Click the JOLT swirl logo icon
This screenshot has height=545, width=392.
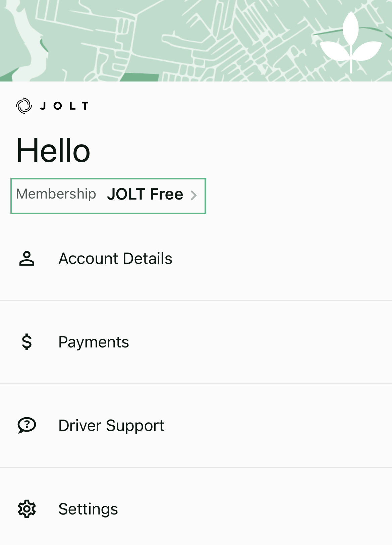pyautogui.click(x=24, y=106)
